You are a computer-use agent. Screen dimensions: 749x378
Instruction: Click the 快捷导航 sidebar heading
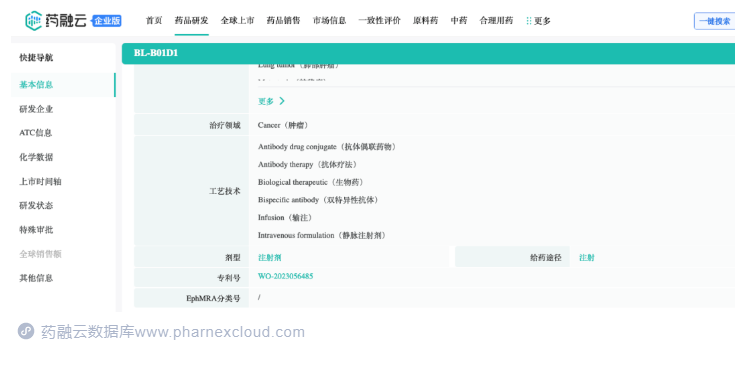click(36, 58)
